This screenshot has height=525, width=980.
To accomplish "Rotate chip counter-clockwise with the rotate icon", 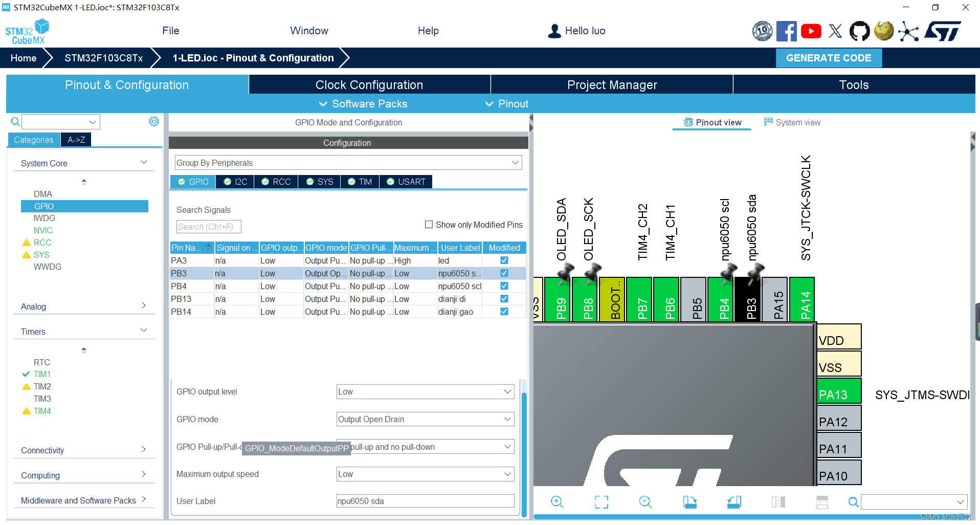I will tap(734, 502).
